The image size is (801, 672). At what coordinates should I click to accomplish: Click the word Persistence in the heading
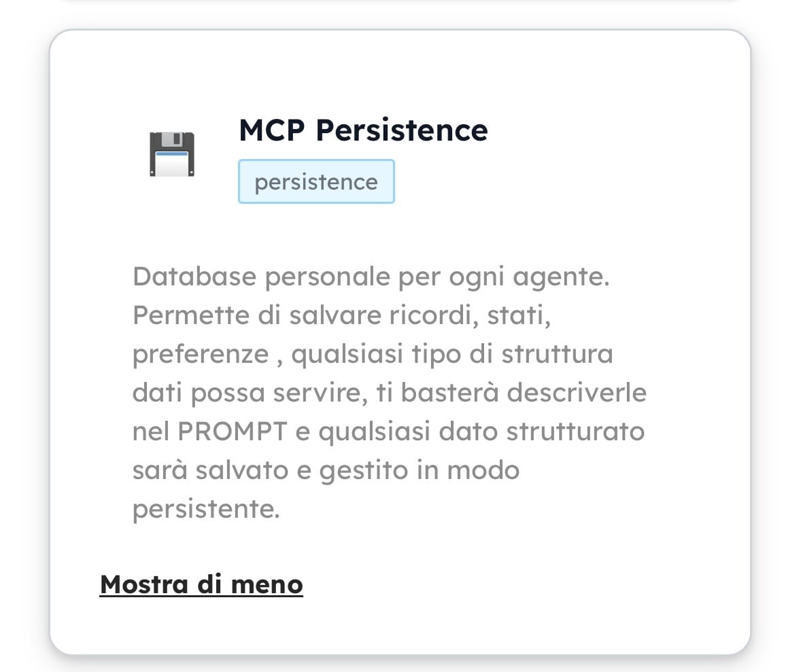402,130
